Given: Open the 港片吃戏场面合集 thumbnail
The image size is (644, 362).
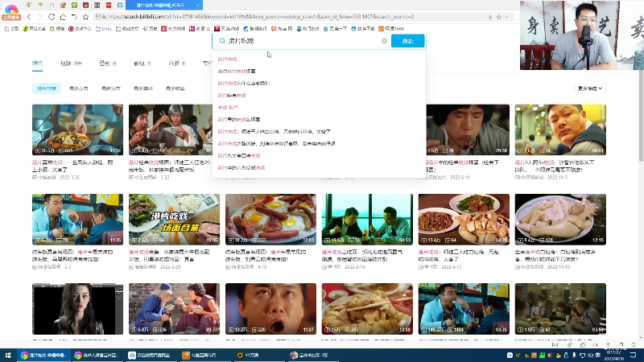Looking at the screenshot, I should click(x=174, y=220).
